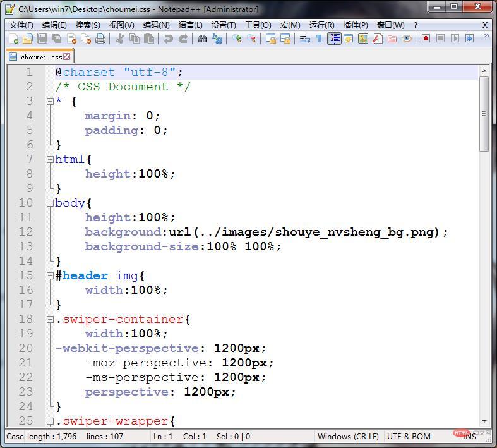Collapse the * rule fold marker
This screenshot has height=448, width=497.
tap(50, 102)
